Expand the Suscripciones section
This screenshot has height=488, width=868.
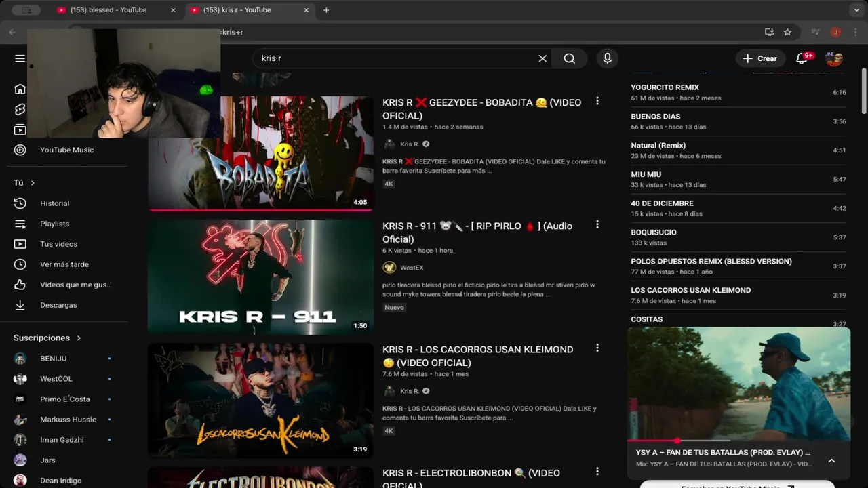[47, 338]
